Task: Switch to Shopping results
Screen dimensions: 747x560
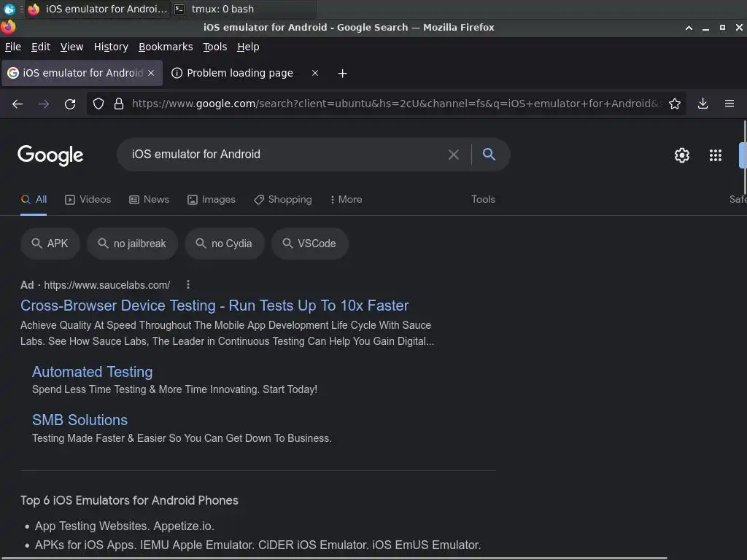Action: [x=283, y=200]
